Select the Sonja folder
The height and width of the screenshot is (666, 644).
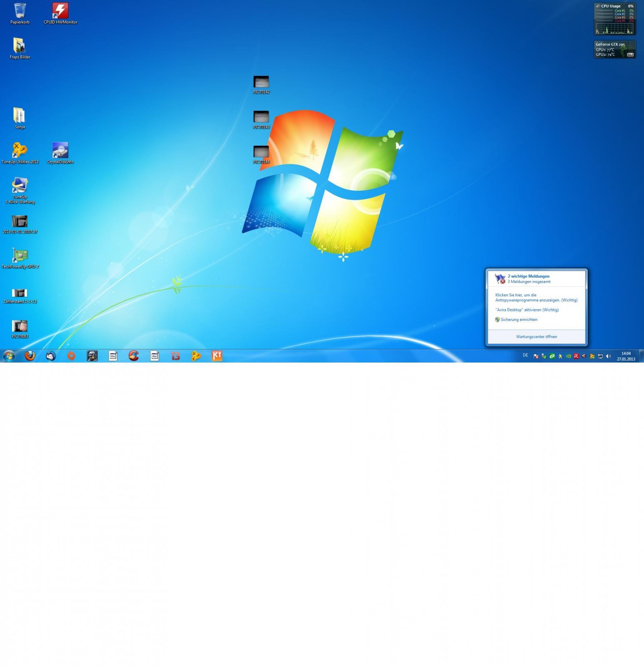pyautogui.click(x=20, y=118)
